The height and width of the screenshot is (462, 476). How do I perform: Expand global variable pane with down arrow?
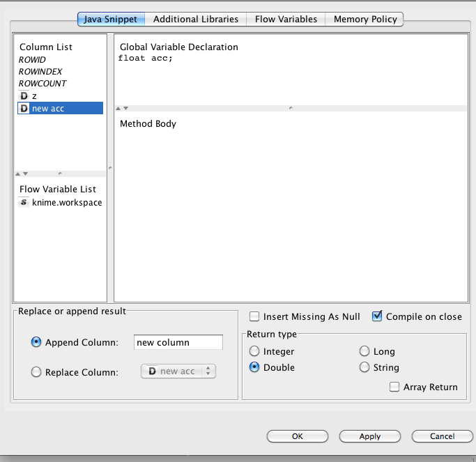[125, 109]
